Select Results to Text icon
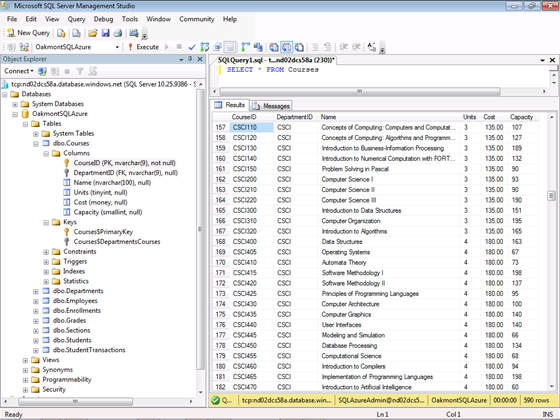The width and height of the screenshot is (560, 420). (274, 47)
